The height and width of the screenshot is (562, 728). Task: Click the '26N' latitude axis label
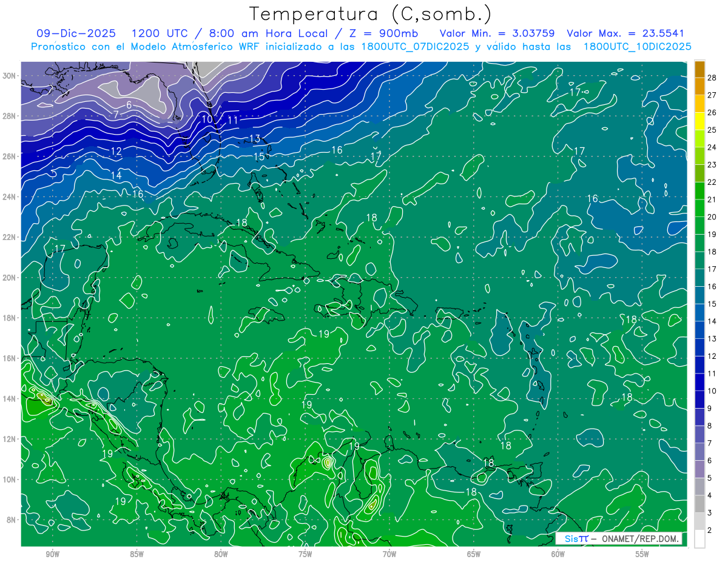(10, 156)
